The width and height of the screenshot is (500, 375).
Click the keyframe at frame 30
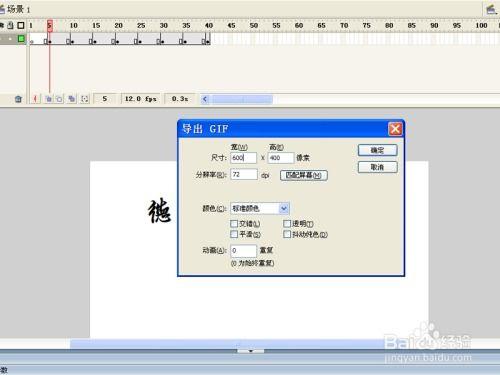pos(162,42)
